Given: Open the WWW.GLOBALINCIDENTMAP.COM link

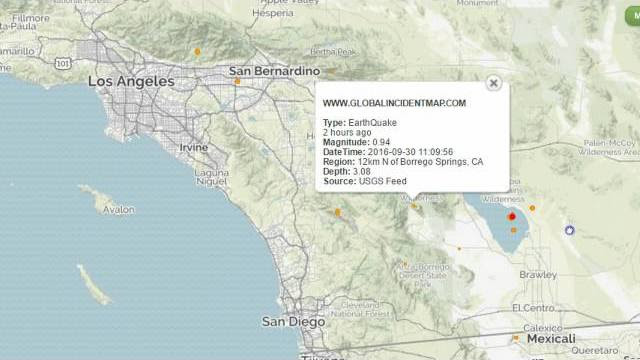Looking at the screenshot, I should click(x=394, y=103).
